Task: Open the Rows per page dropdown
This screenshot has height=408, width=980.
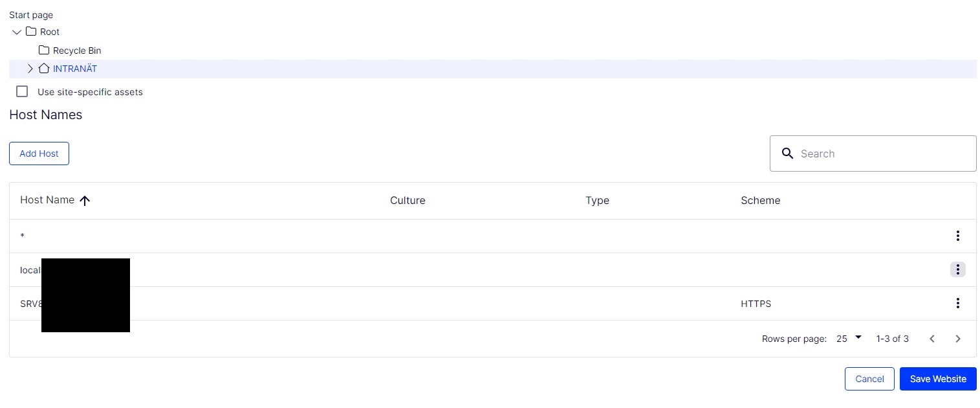Action: click(x=849, y=338)
